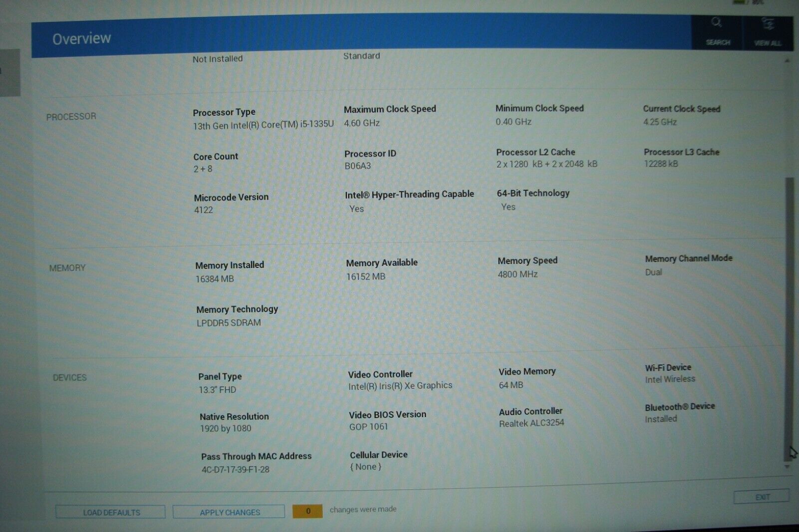Select the PROCESSOR section label
Image resolution: width=799 pixels, height=532 pixels.
71,116
